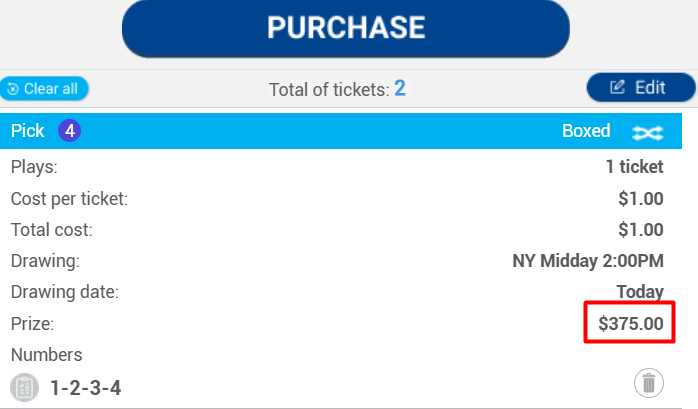Delete the 1-2-3-4 ticket with trash icon
Screen dimensions: 698x409
click(649, 382)
